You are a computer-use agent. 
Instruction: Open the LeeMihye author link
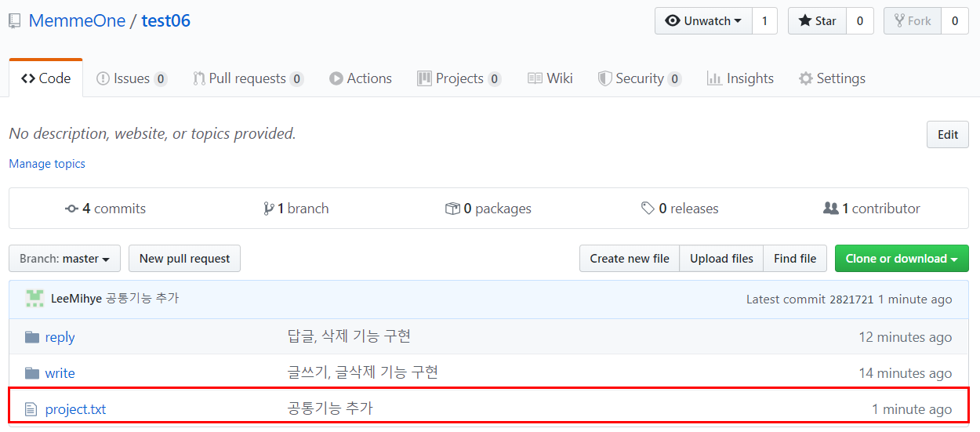(76, 299)
